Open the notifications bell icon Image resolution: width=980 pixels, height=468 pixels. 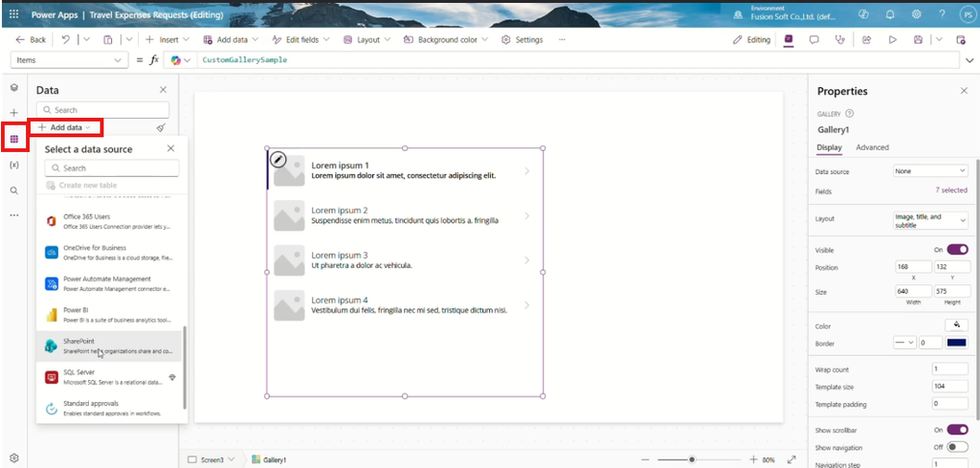coord(890,14)
